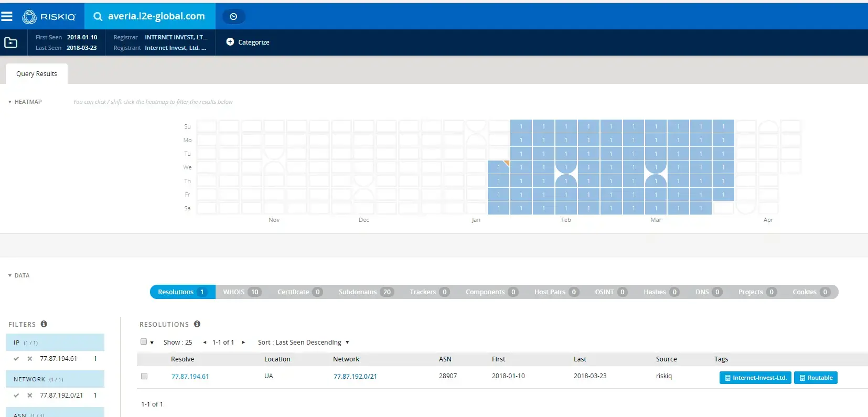Screen dimensions: 868x417
Task: Open Sort Last Seen Descending dropdown
Action: pyautogui.click(x=304, y=342)
